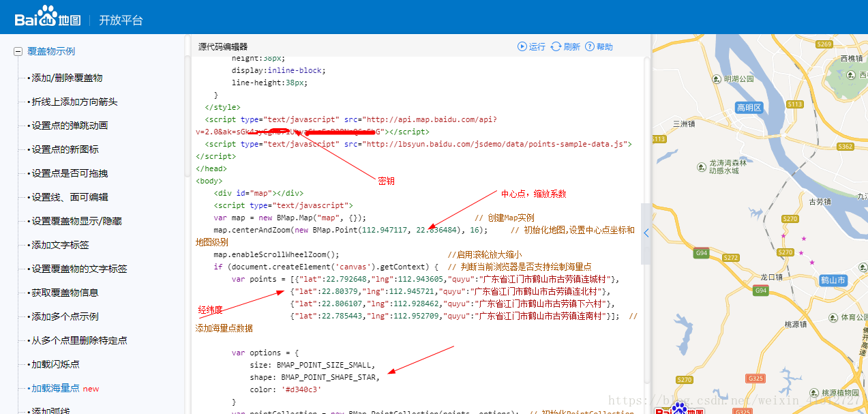The width and height of the screenshot is (868, 414).
Task: Click the 源代码编辑器 panel title
Action: (223, 47)
